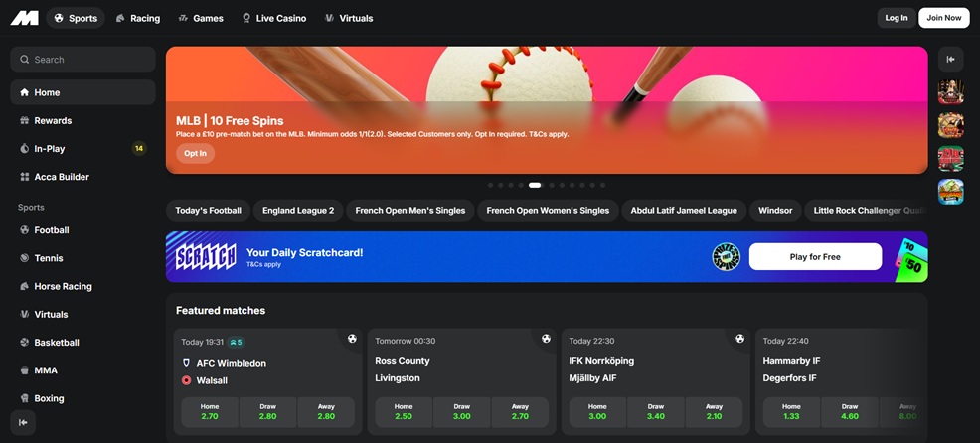Select Home odds 2.70 for AFC Wimbledon

(210, 412)
